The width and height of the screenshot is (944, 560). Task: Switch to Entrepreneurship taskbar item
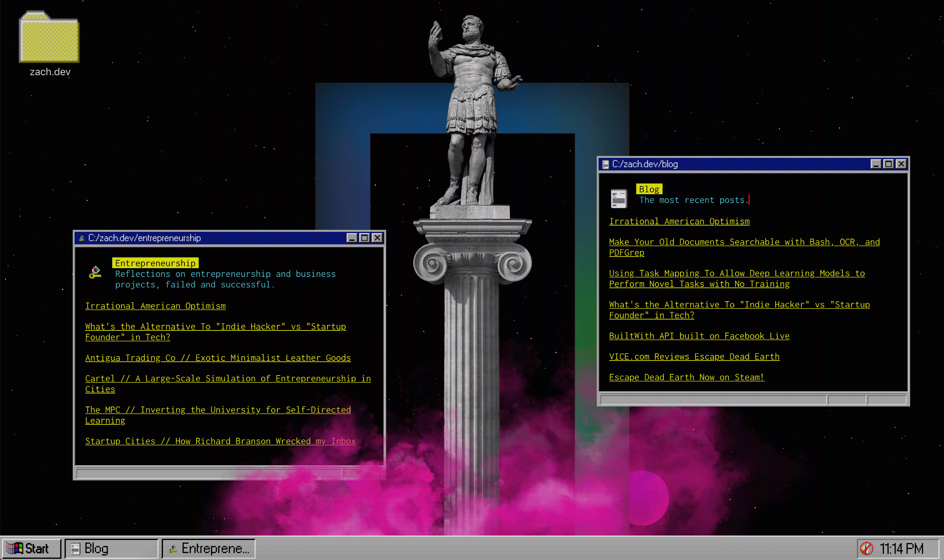coord(208,548)
